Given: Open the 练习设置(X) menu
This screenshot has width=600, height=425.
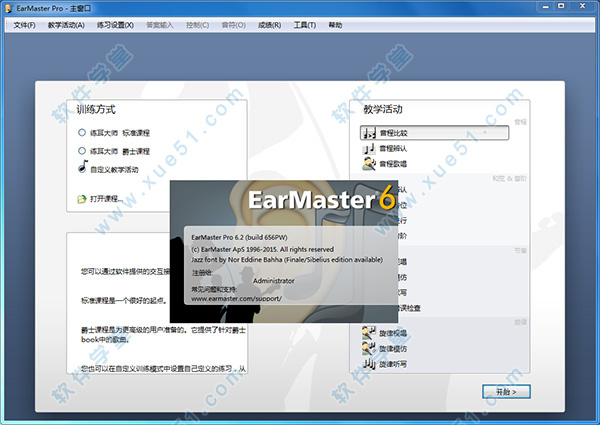Looking at the screenshot, I should pyautogui.click(x=115, y=25).
